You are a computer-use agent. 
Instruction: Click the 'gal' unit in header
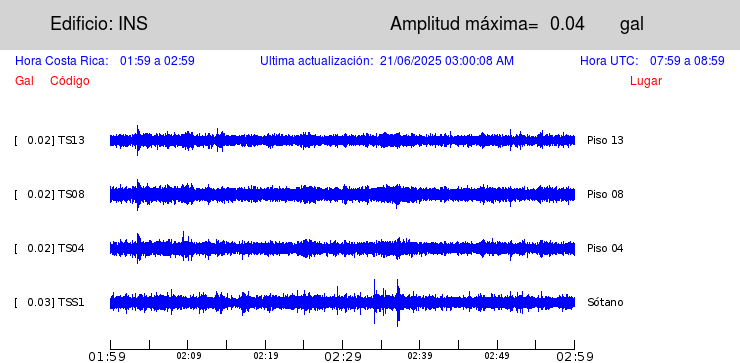[632, 25]
